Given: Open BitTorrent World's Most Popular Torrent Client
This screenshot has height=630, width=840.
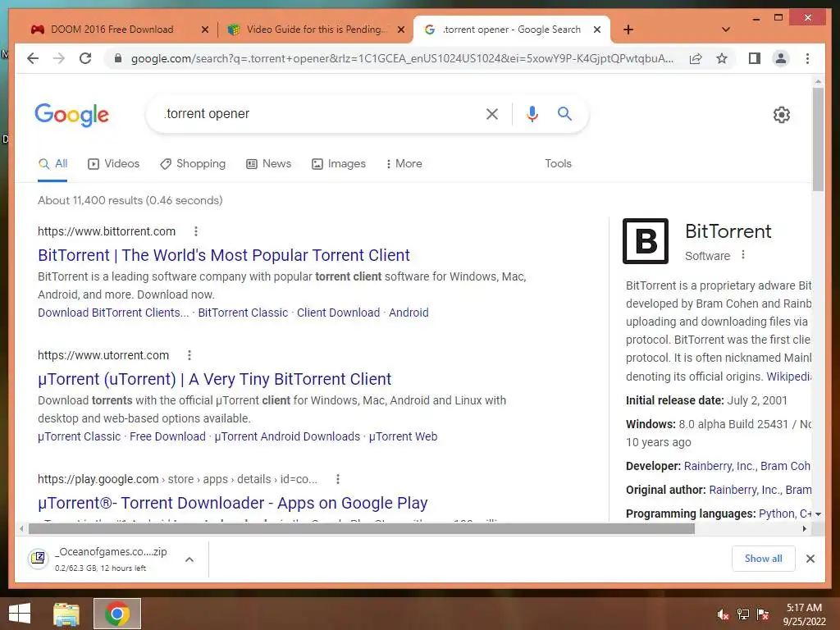Looking at the screenshot, I should 223,255.
